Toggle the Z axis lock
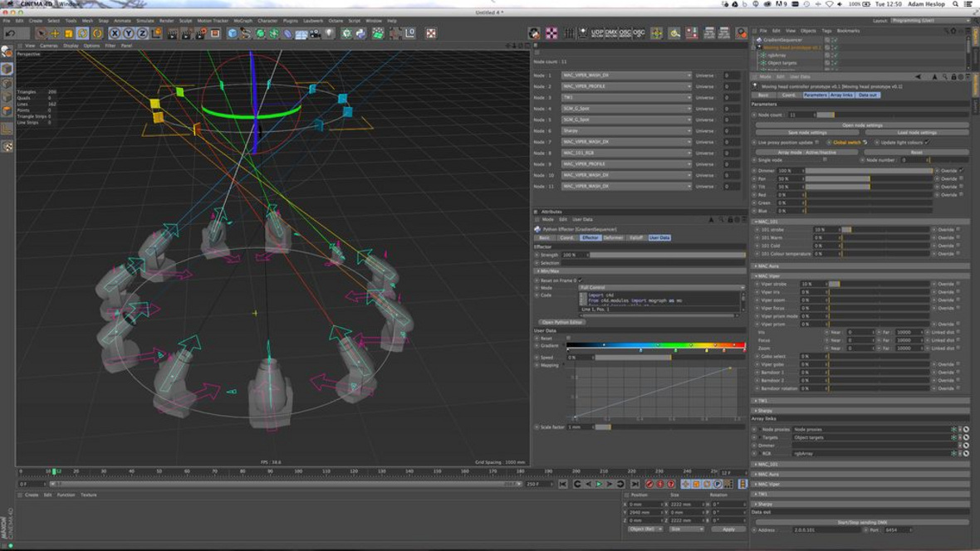Viewport: 980px width, 551px height. 142,34
